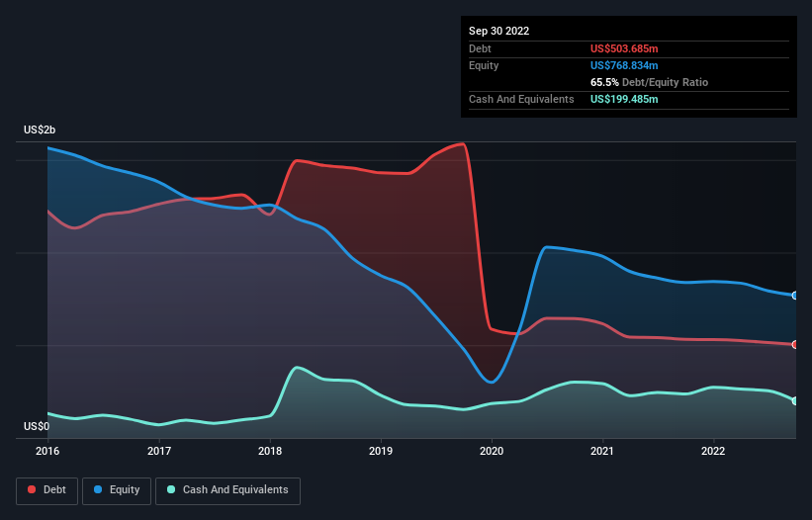Image resolution: width=812 pixels, height=520 pixels.
Task: Select the Equity endpoint marker at Sep 2022
Action: [795, 296]
